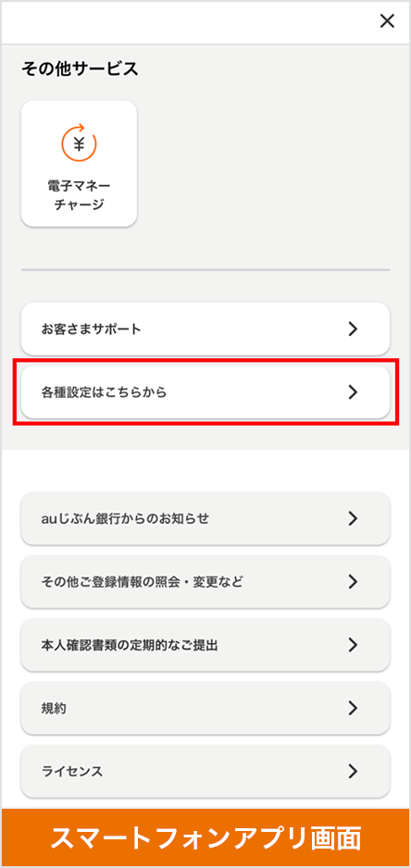Screen dimensions: 411x868
Task: Click the divider line below the charge card
Action: point(205,270)
